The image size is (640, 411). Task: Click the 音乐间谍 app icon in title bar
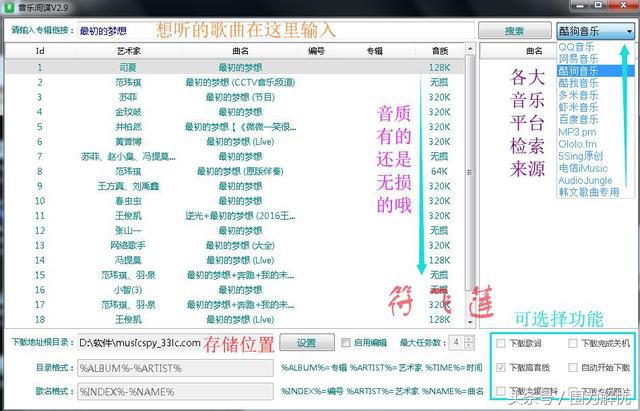click(9, 7)
